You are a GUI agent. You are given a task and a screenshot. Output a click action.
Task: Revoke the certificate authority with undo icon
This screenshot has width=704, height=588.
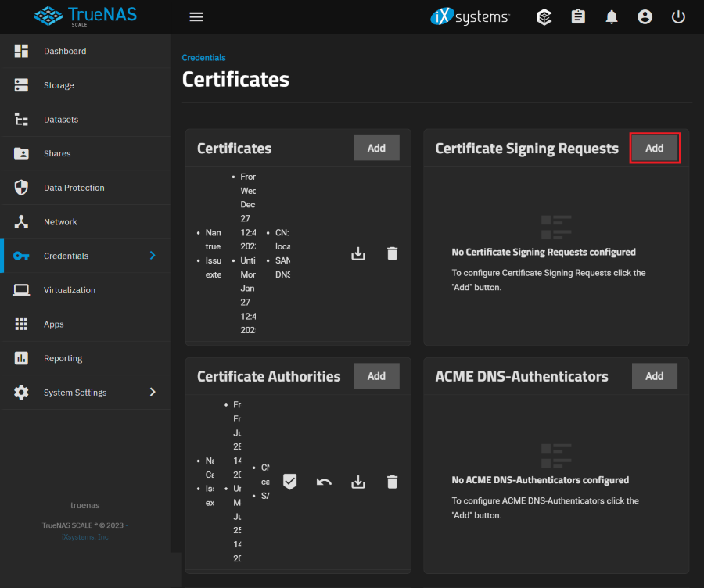click(x=324, y=482)
